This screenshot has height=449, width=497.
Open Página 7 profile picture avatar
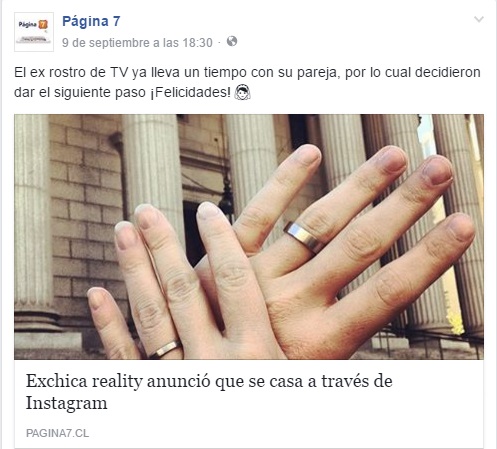[x=34, y=32]
